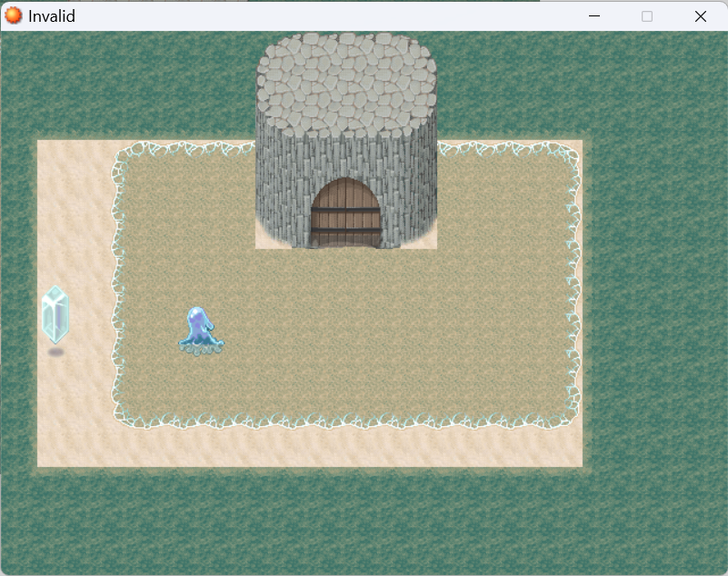Enter the wooden arched tower door
Viewport: 728px width, 576px height.
tap(344, 214)
